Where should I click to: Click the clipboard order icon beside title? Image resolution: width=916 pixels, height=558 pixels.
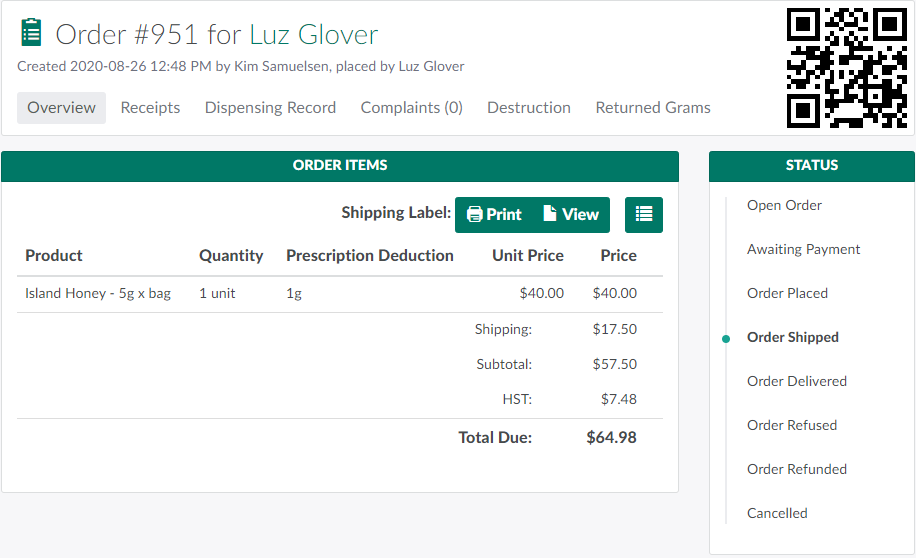[x=32, y=33]
